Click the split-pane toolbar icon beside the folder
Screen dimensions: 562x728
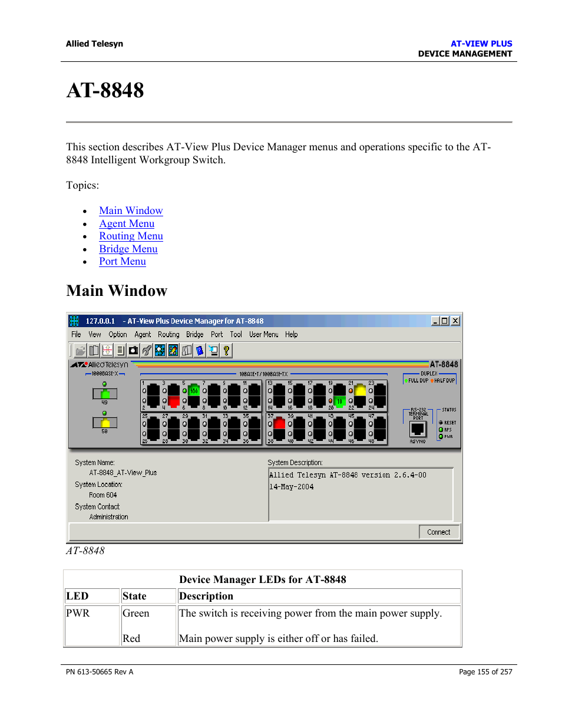tap(94, 350)
